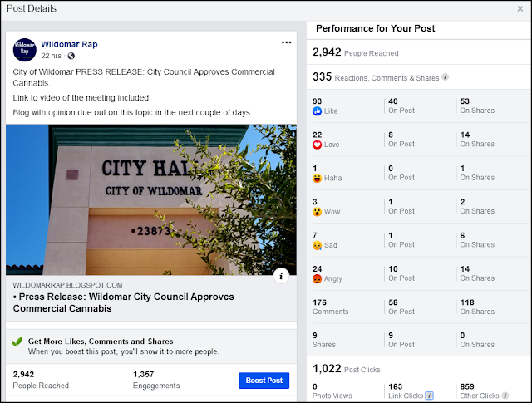Click the image info icon on City Hall photo
The width and height of the screenshot is (532, 403).
[281, 276]
